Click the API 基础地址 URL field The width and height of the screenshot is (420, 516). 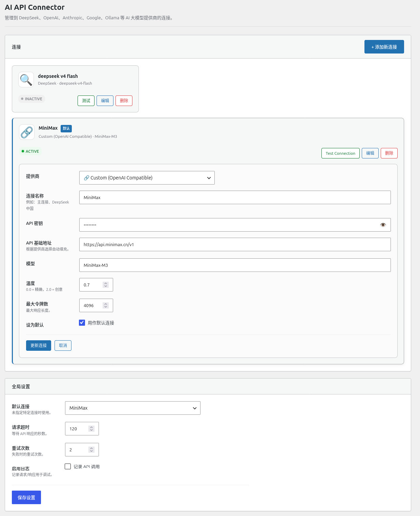click(235, 244)
